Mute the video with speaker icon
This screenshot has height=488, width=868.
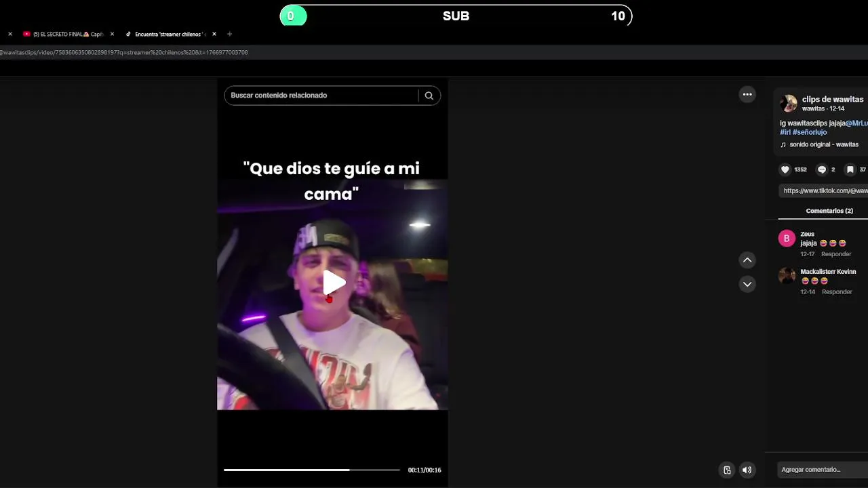747,470
